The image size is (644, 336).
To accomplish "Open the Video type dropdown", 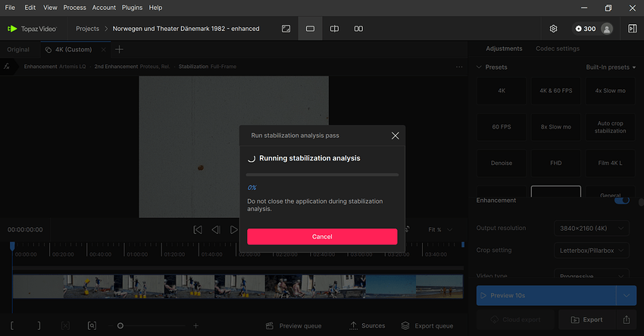I will tap(592, 274).
